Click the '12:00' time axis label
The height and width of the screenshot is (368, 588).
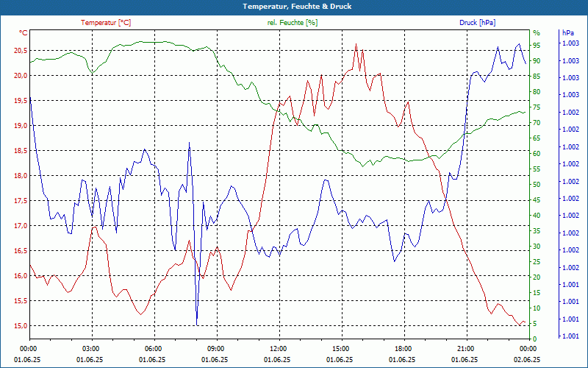point(278,348)
